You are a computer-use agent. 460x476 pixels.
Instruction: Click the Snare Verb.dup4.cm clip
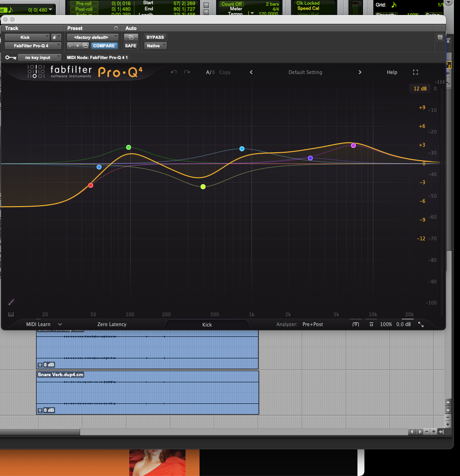pyautogui.click(x=148, y=393)
